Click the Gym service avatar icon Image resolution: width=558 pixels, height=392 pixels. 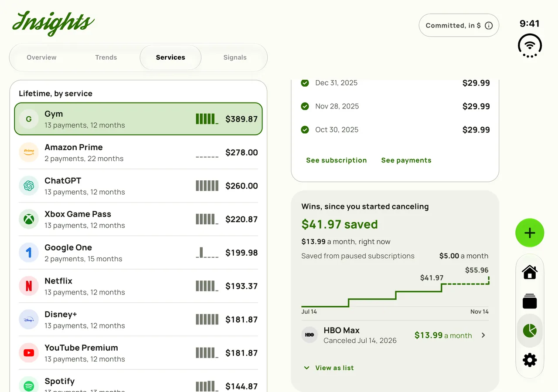29,119
